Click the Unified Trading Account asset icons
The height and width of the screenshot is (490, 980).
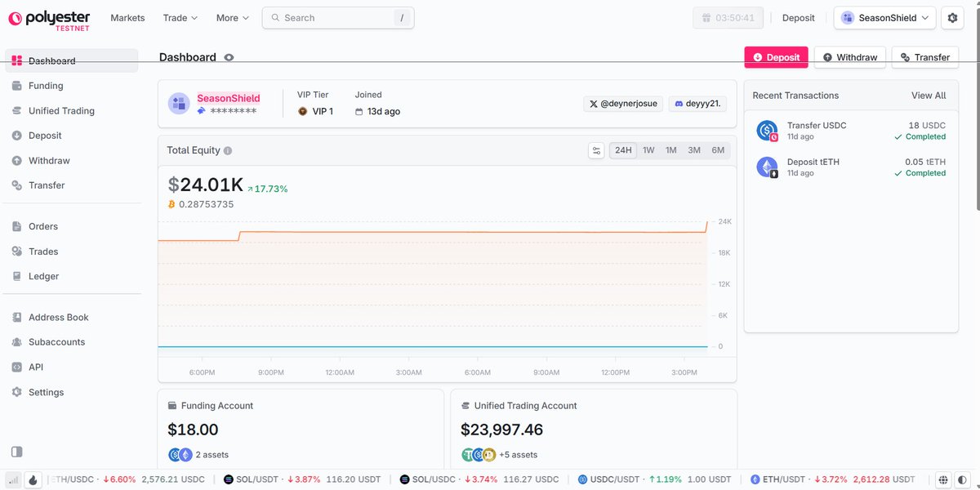click(x=479, y=455)
